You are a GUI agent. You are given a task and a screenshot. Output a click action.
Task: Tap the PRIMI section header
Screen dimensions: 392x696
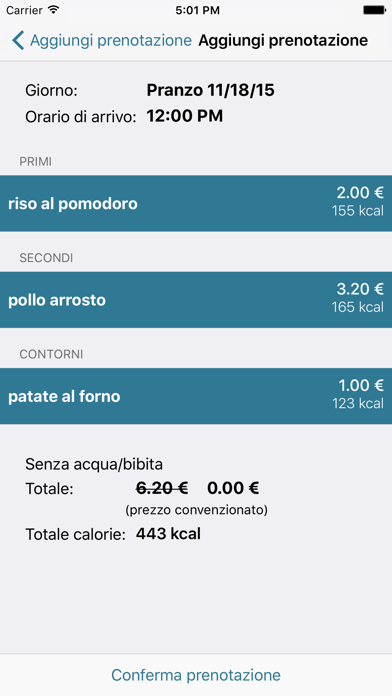point(36,162)
